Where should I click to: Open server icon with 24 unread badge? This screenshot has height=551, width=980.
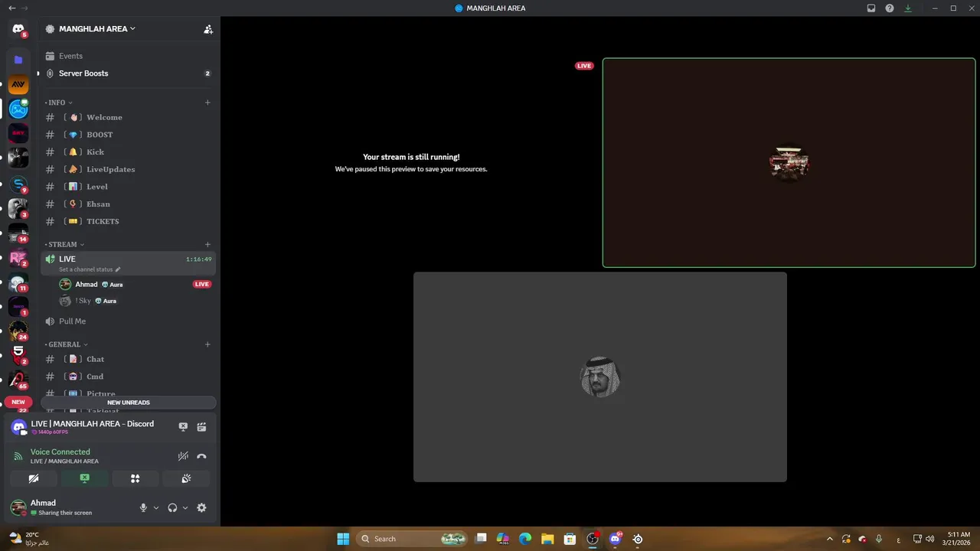[18, 331]
